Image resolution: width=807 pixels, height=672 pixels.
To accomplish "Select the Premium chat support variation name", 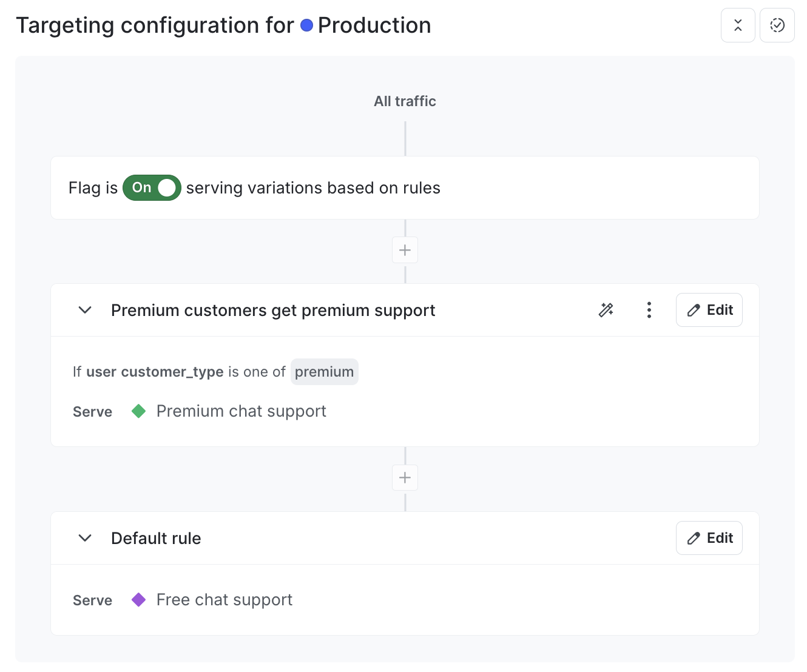I will point(241,411).
